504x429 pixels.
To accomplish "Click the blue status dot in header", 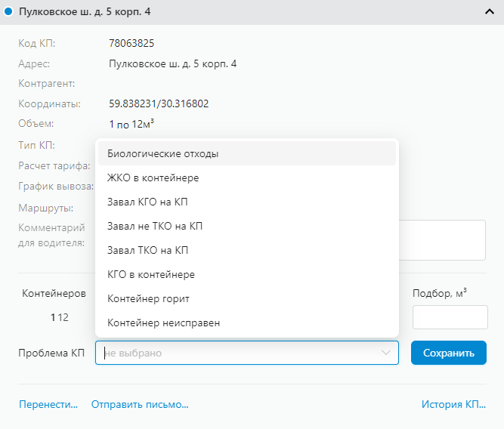I will [x=8, y=12].
